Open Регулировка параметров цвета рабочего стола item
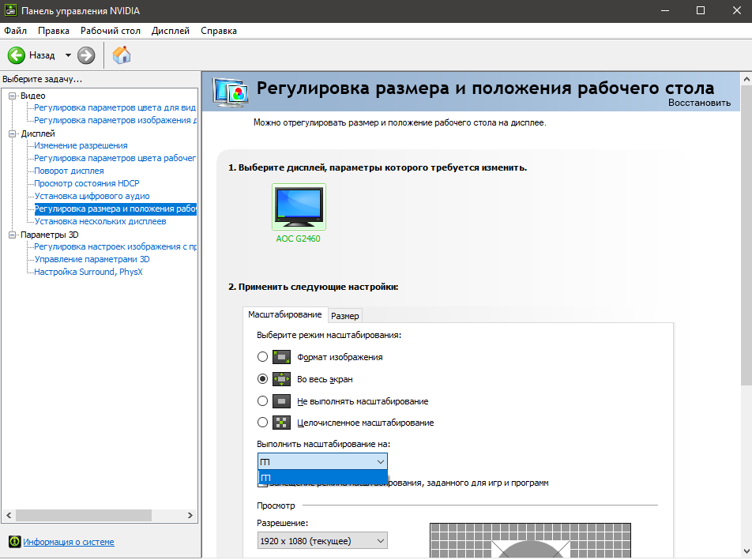752x560 pixels. pos(115,158)
